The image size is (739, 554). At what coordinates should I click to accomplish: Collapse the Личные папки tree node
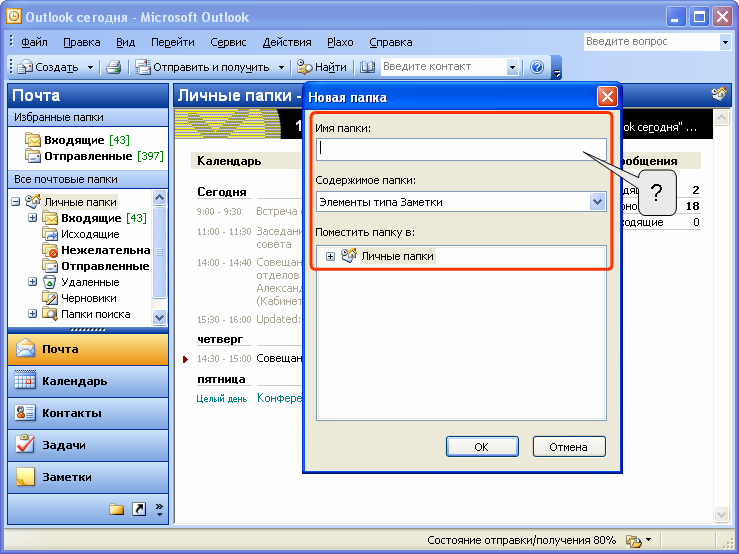16,202
